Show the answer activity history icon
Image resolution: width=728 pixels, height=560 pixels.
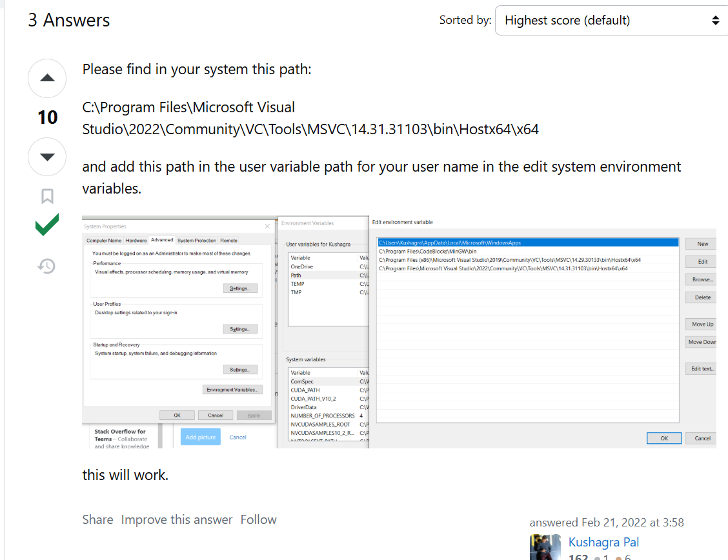[x=46, y=266]
